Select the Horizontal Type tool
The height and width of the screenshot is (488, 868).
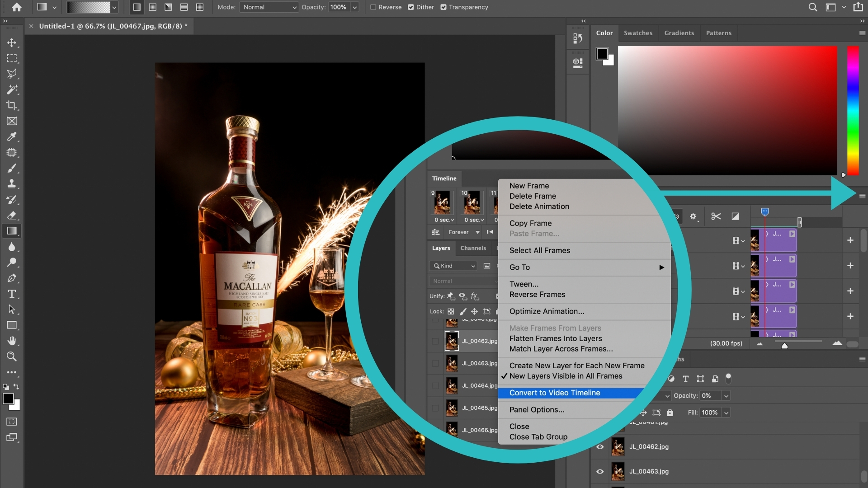12,294
